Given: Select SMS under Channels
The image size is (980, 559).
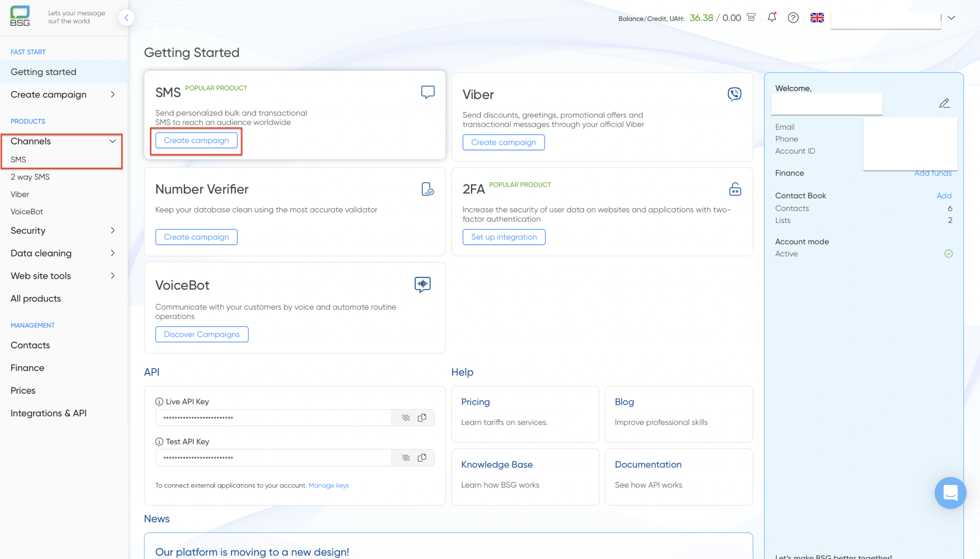Looking at the screenshot, I should pos(18,160).
